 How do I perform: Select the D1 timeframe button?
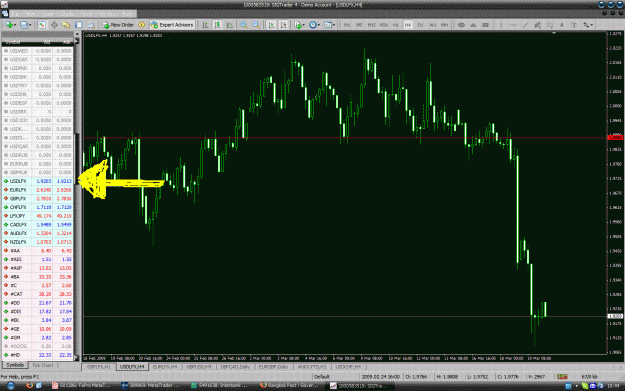pos(420,25)
